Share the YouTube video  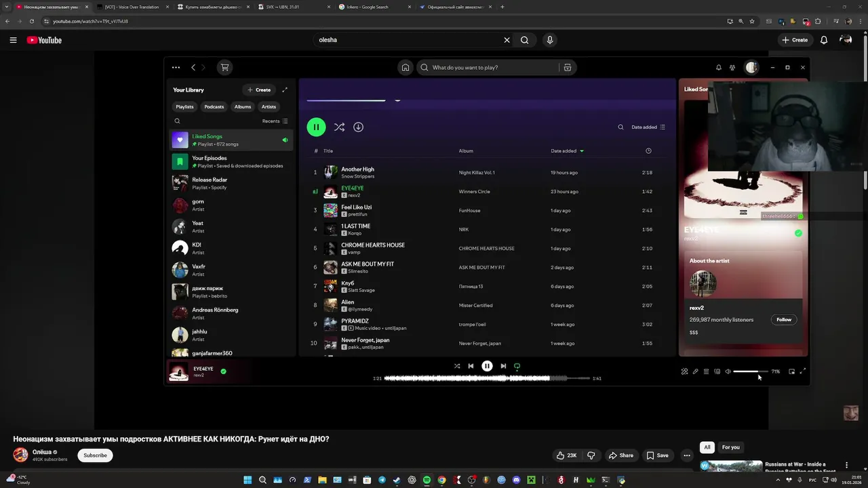coord(620,455)
